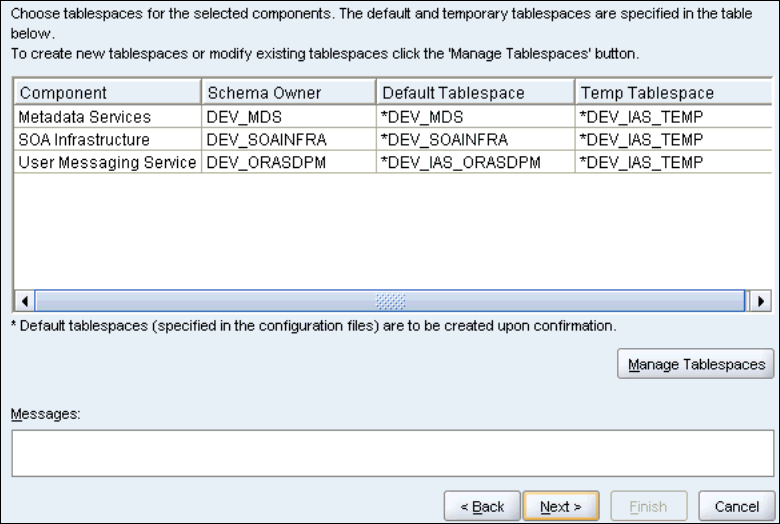The image size is (780, 524).
Task: Select the Schema Owner column header
Action: click(288, 93)
